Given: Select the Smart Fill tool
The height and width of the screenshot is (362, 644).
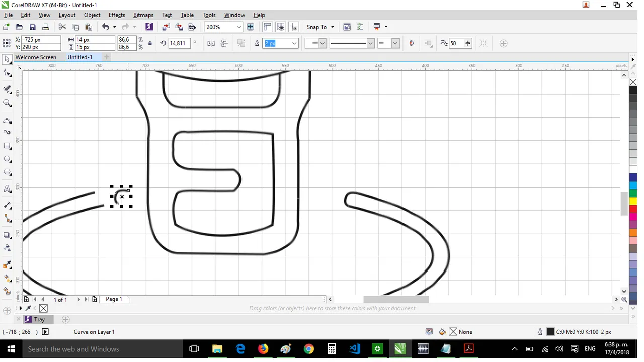Looking at the screenshot, I should point(7,291).
